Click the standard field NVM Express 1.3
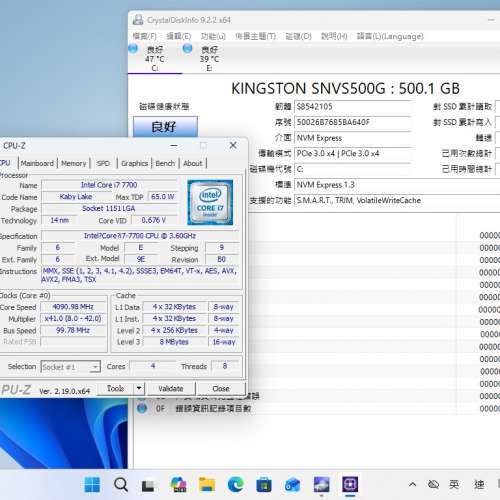The width and height of the screenshot is (500, 500). tap(397, 185)
